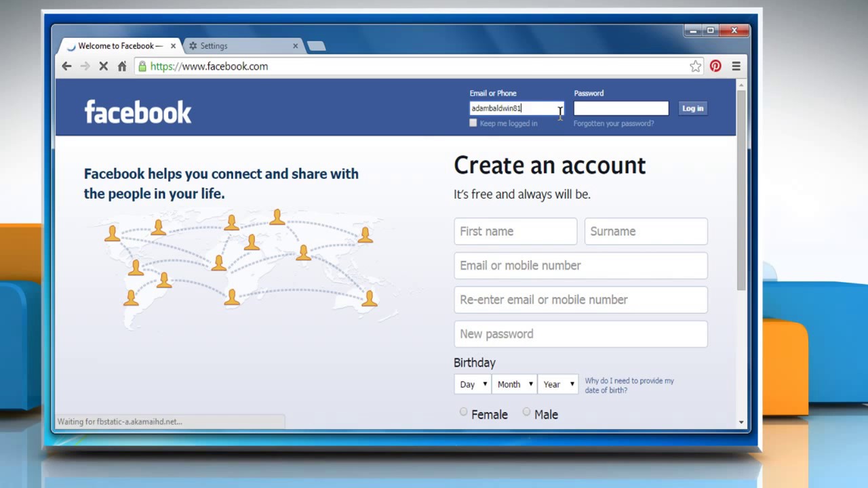Click the page vertical scrollbar thumb
The height and width of the screenshot is (488, 868).
click(741, 190)
